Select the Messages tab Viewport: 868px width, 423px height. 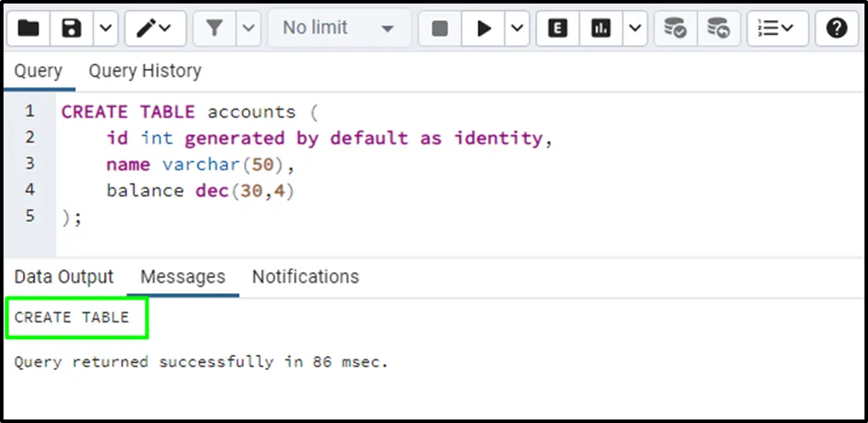183,276
